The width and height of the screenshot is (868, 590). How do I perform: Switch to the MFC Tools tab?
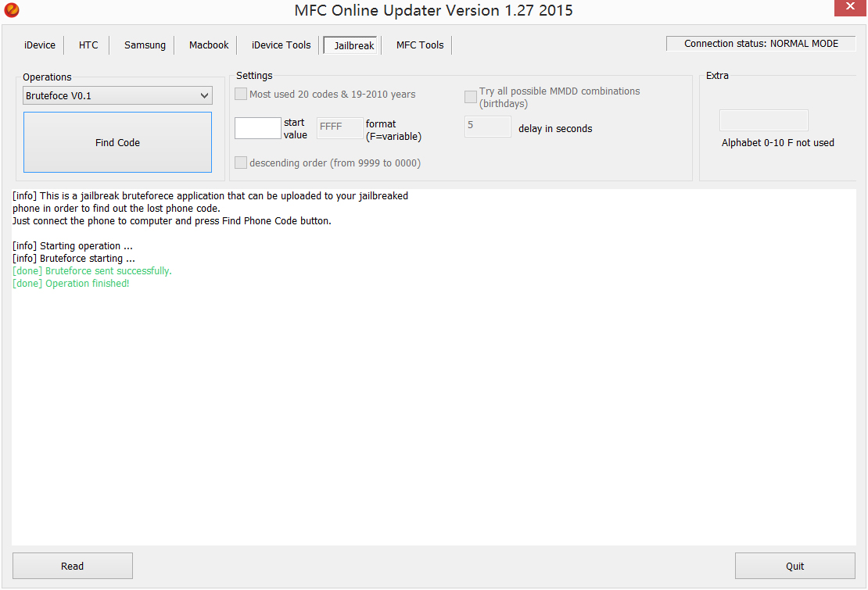420,45
